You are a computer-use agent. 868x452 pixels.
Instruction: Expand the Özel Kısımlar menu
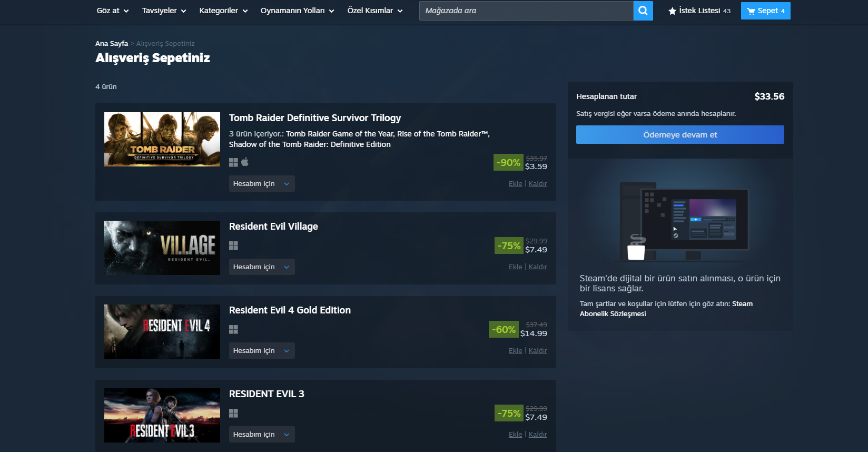[x=375, y=11]
